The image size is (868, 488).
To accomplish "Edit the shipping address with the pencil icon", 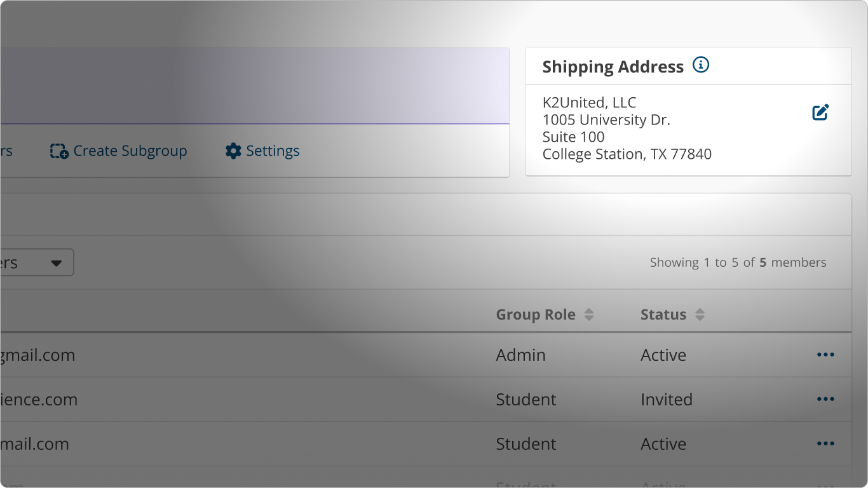I will [x=820, y=111].
